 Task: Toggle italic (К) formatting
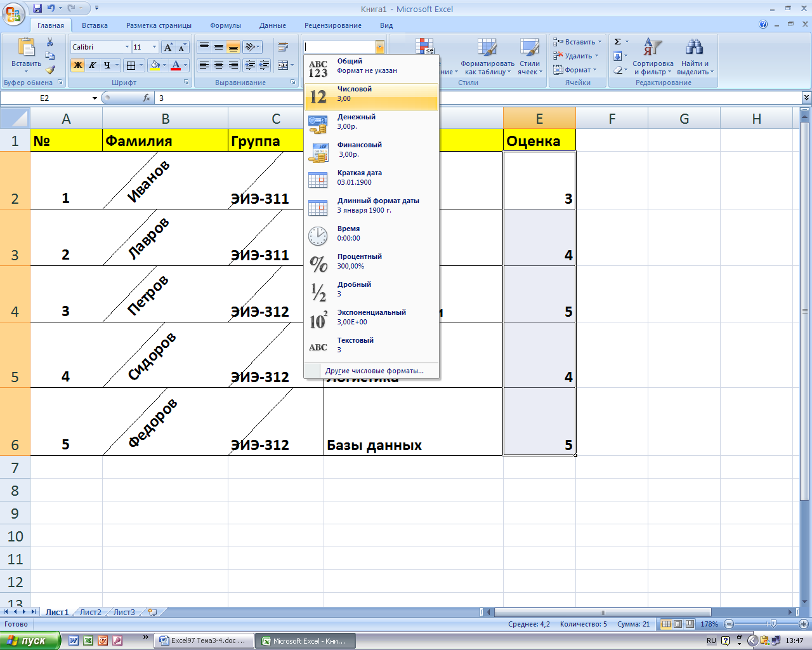(93, 65)
